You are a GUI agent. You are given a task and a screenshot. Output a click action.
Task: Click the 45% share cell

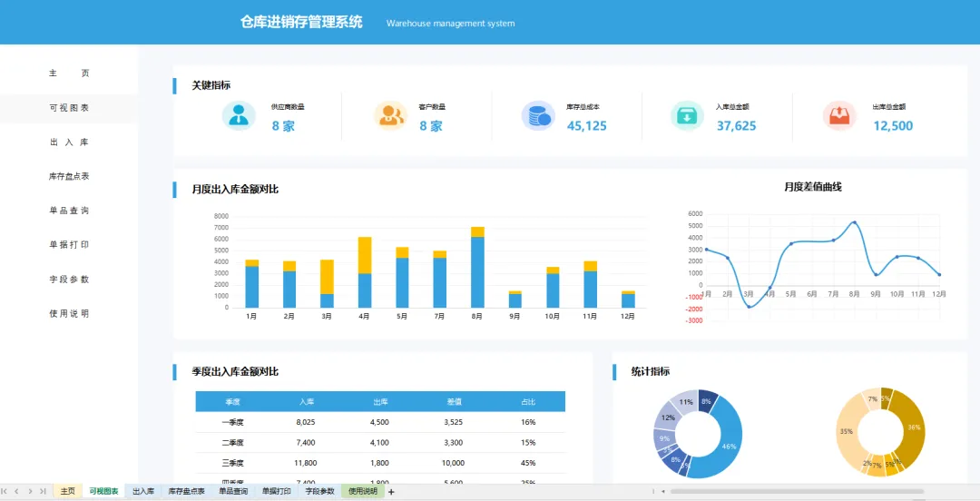pos(528,463)
